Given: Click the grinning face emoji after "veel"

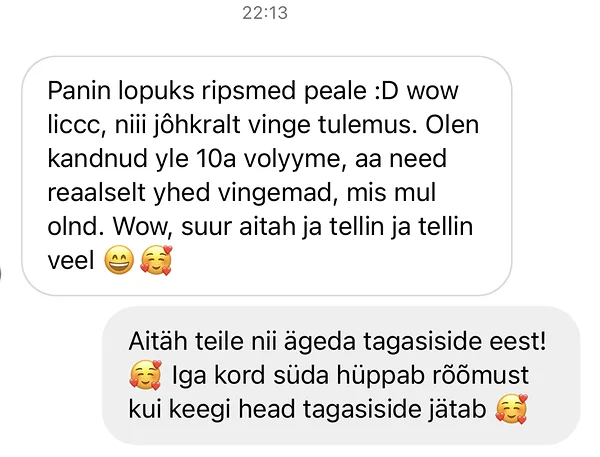Looking at the screenshot, I should pos(119,260).
